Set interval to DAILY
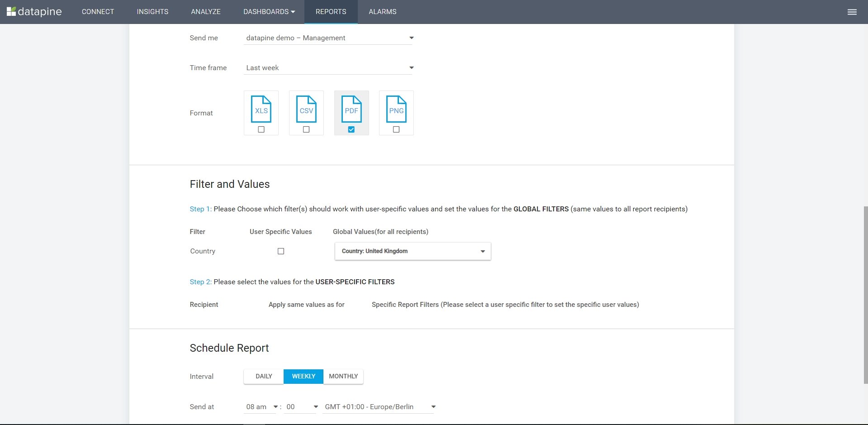This screenshot has height=425, width=868. pyautogui.click(x=264, y=377)
